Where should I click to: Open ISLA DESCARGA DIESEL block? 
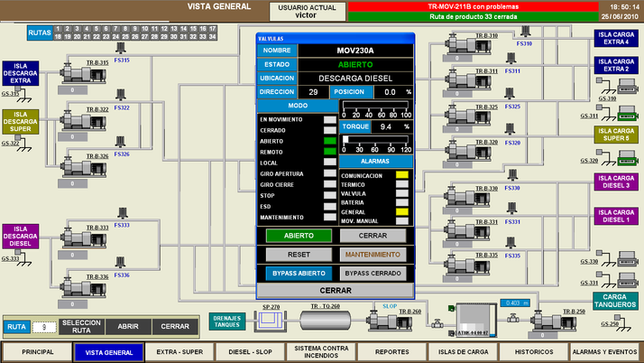[x=21, y=237]
